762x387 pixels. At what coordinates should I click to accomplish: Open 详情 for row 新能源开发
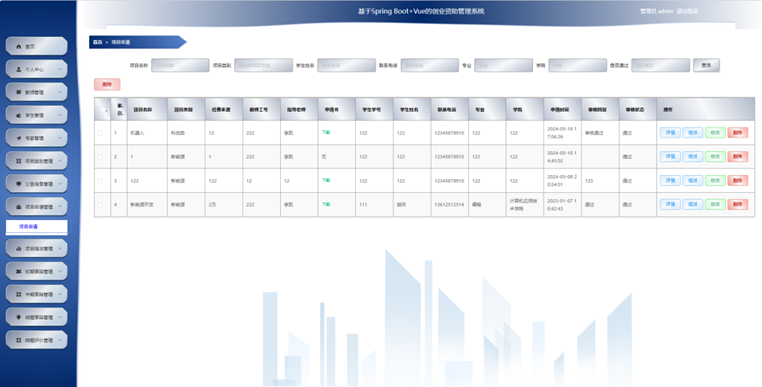(670, 205)
